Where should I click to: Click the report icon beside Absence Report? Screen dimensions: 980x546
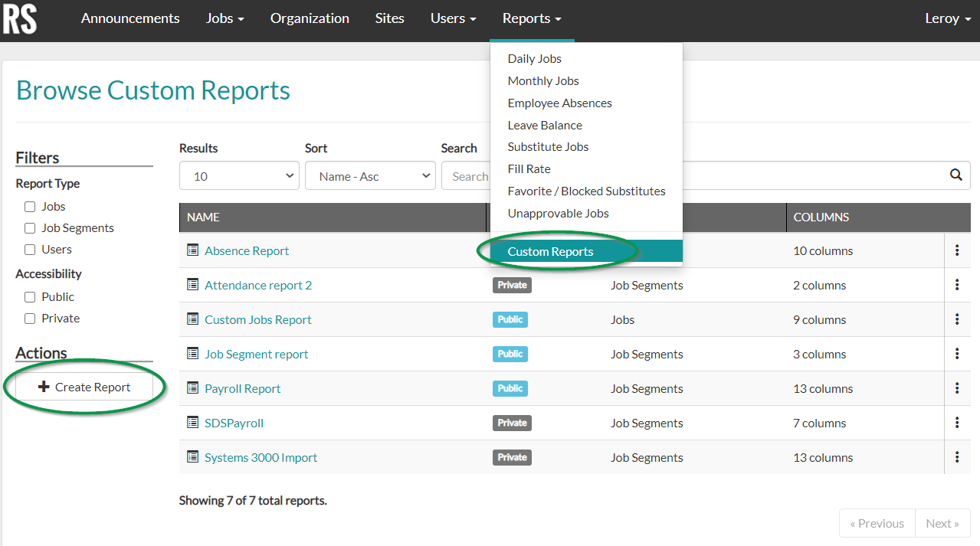(x=193, y=250)
